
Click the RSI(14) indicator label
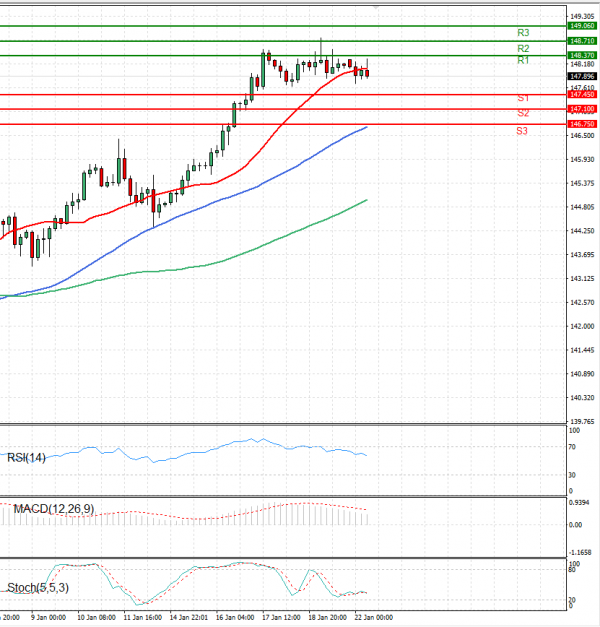coord(26,458)
